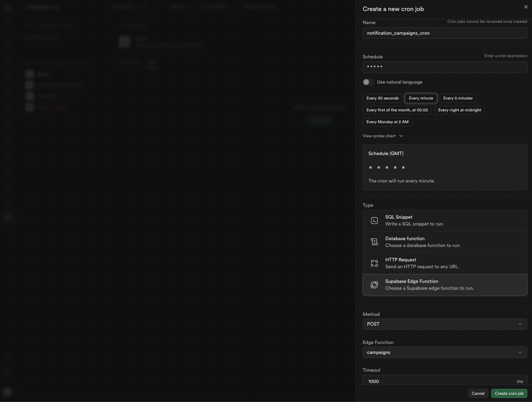Click the Timeout field with 1000
The height and width of the screenshot is (402, 532).
tap(445, 380)
